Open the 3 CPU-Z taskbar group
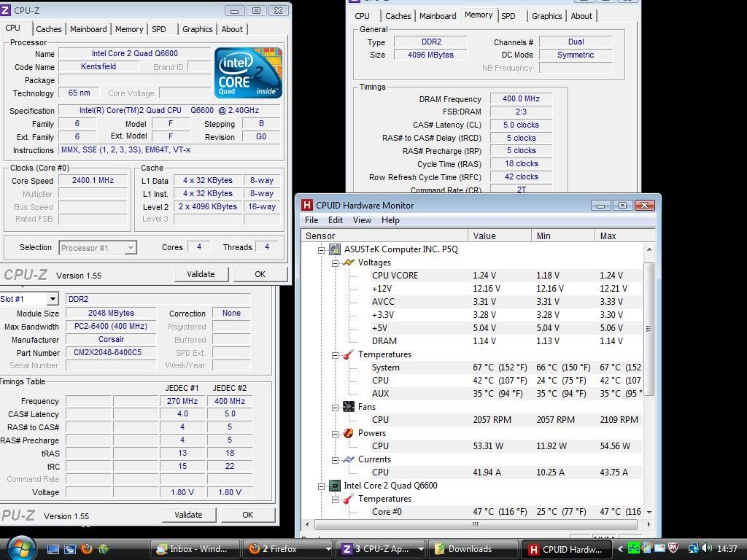Screen dimensions: 747x560 (380, 549)
